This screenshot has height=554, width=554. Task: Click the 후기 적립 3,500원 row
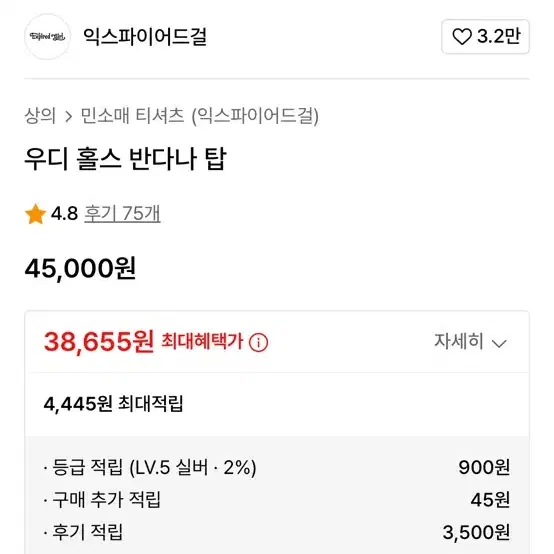click(x=277, y=532)
